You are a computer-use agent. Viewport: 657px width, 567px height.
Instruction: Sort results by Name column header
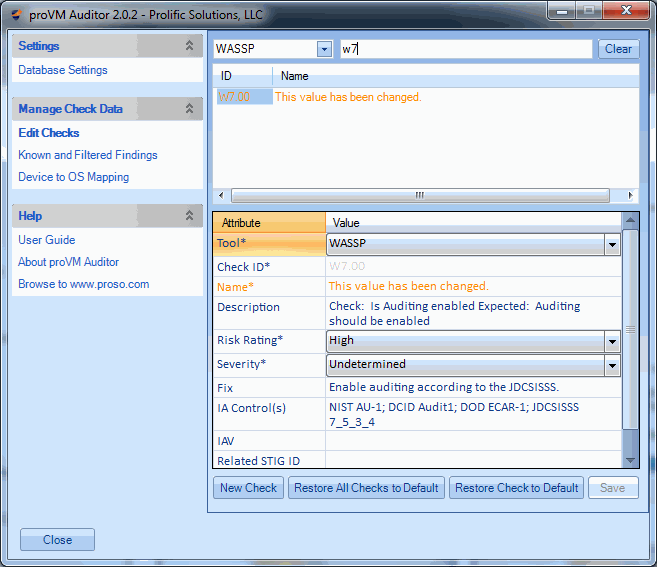tap(456, 76)
